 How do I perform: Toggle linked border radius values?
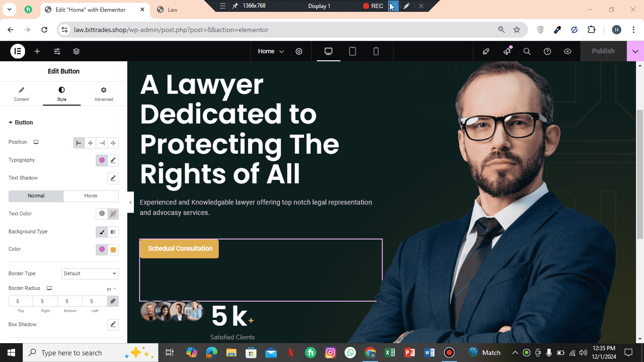[x=113, y=301]
